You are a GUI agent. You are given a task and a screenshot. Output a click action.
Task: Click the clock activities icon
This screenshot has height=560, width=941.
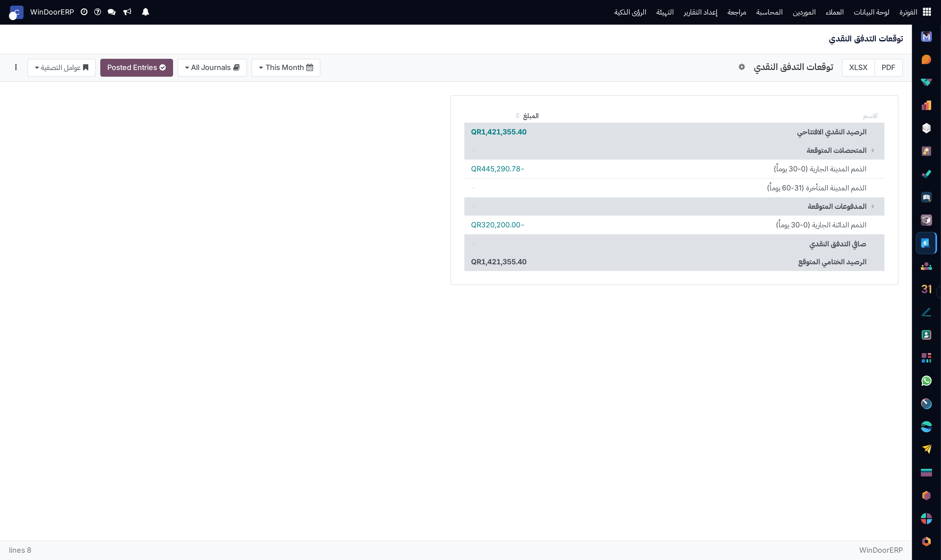[84, 12]
